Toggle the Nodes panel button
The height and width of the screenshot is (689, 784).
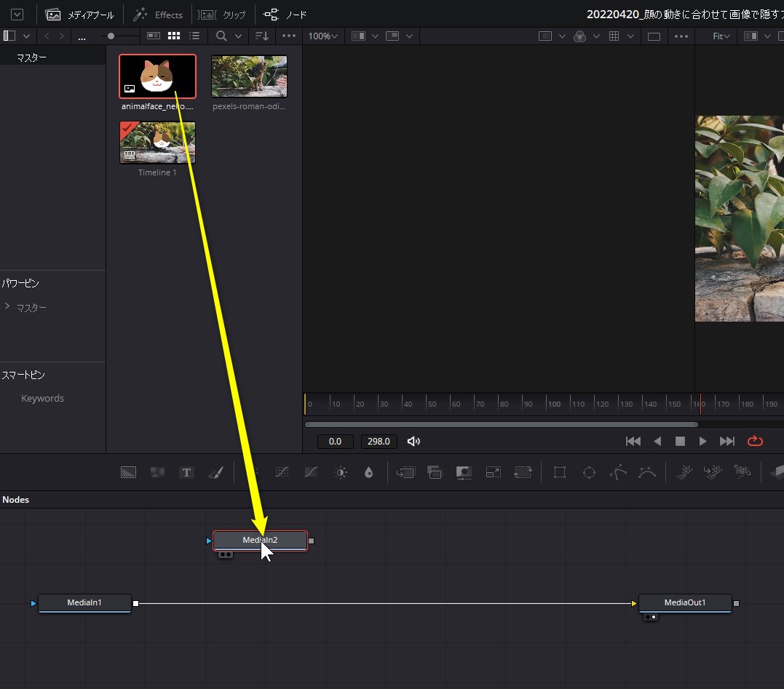point(285,15)
